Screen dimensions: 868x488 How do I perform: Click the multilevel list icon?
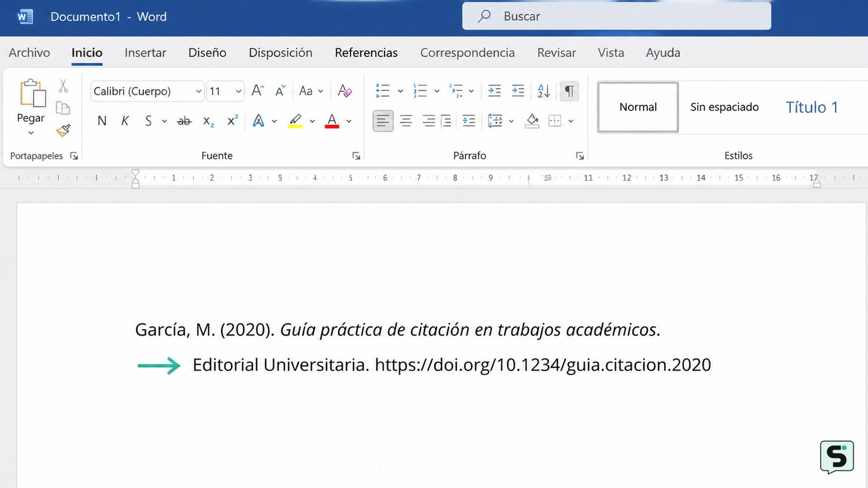[456, 91]
